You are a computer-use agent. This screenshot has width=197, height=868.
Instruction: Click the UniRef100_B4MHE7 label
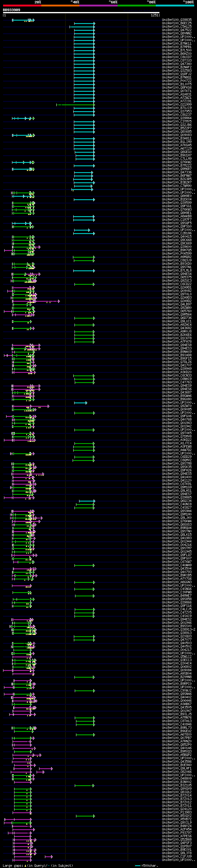(177, 596)
